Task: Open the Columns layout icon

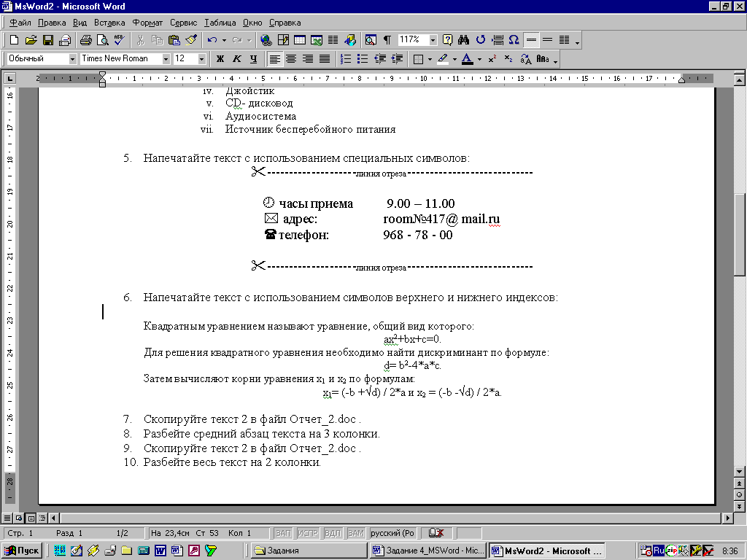Action: coord(333,41)
